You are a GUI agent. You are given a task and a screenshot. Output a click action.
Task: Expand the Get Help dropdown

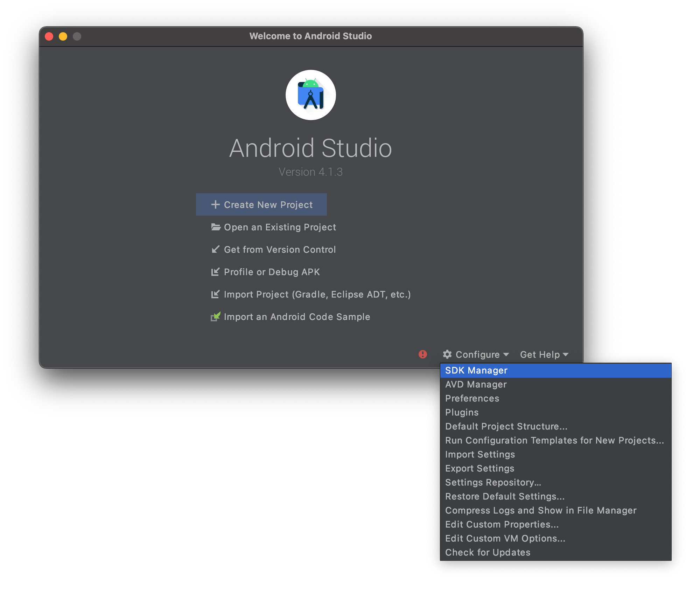point(544,355)
